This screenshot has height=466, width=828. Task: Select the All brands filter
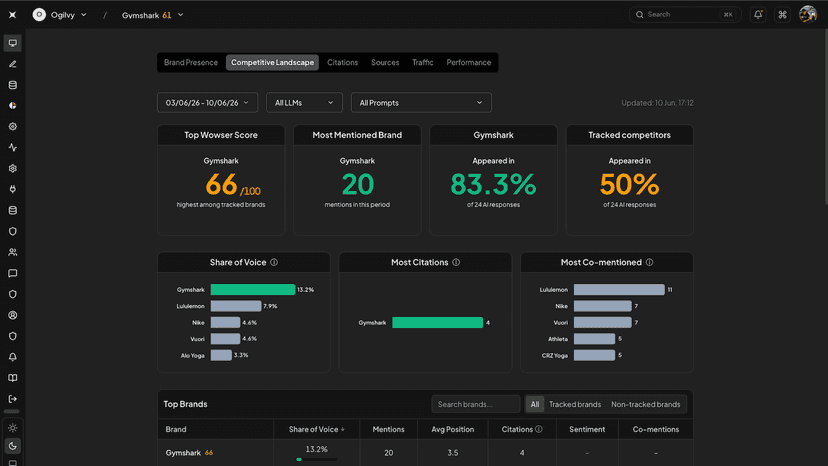(534, 404)
